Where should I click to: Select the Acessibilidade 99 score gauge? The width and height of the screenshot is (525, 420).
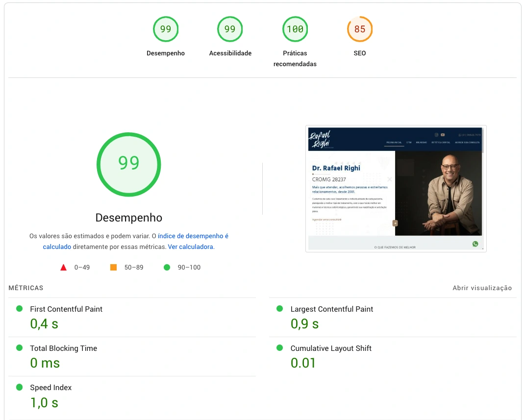click(230, 29)
